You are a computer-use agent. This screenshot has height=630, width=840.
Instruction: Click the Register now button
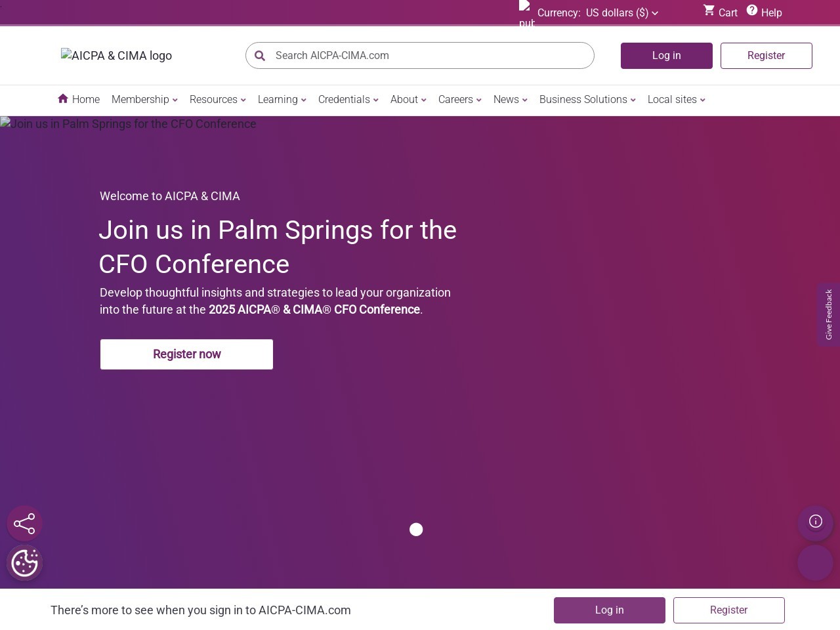[186, 354]
